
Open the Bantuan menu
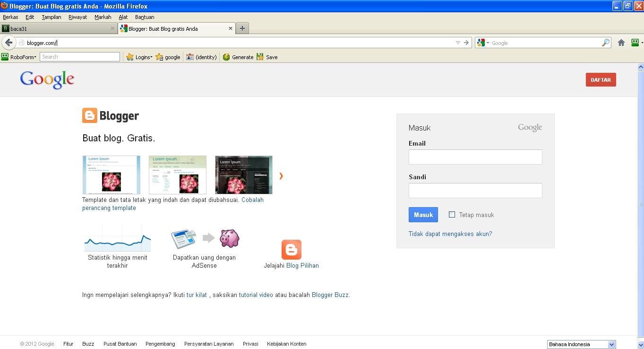[x=145, y=17]
